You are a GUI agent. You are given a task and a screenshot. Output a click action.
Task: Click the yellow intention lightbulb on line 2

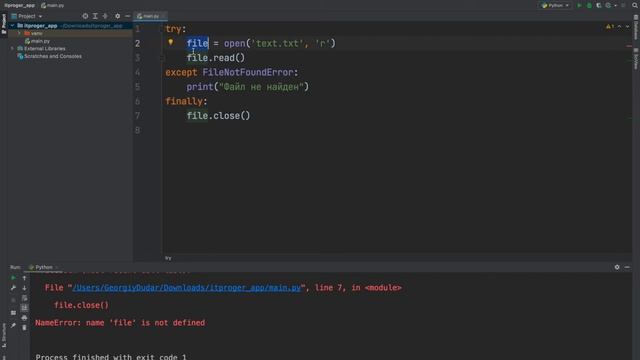point(171,42)
